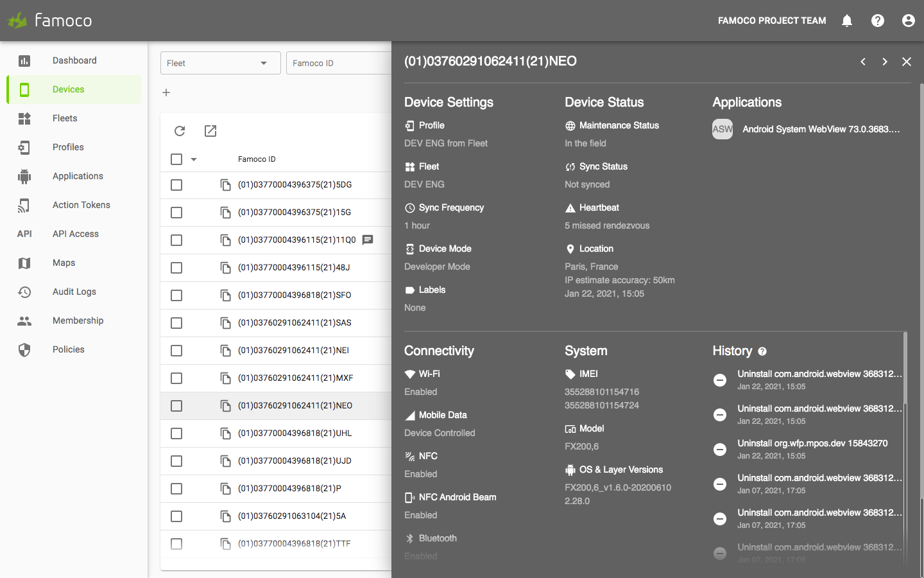View Audit Logs
Screen dimensions: 924x578
[74, 292]
